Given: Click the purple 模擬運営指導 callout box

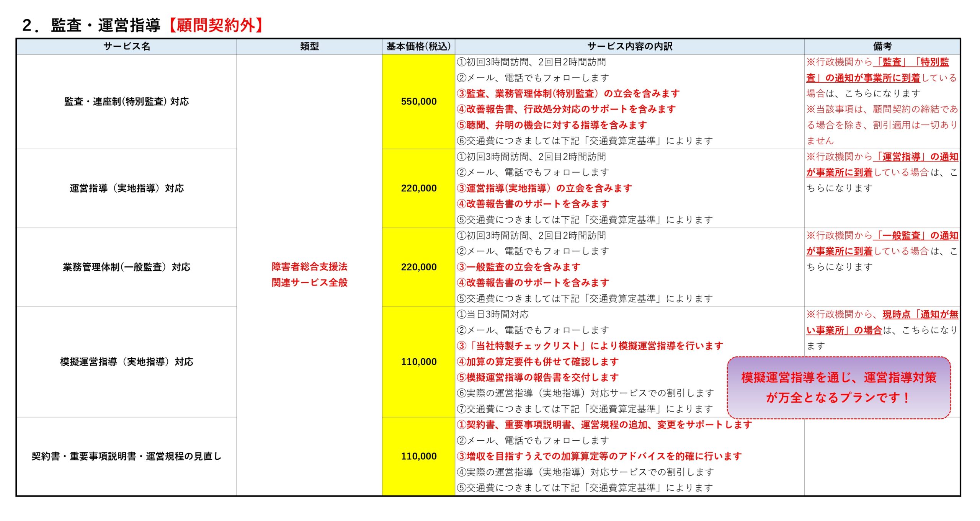Looking at the screenshot, I should click(x=838, y=387).
